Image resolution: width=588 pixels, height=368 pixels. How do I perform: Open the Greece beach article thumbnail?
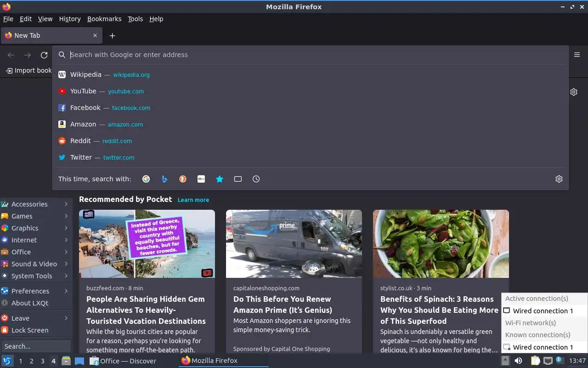pos(147,244)
